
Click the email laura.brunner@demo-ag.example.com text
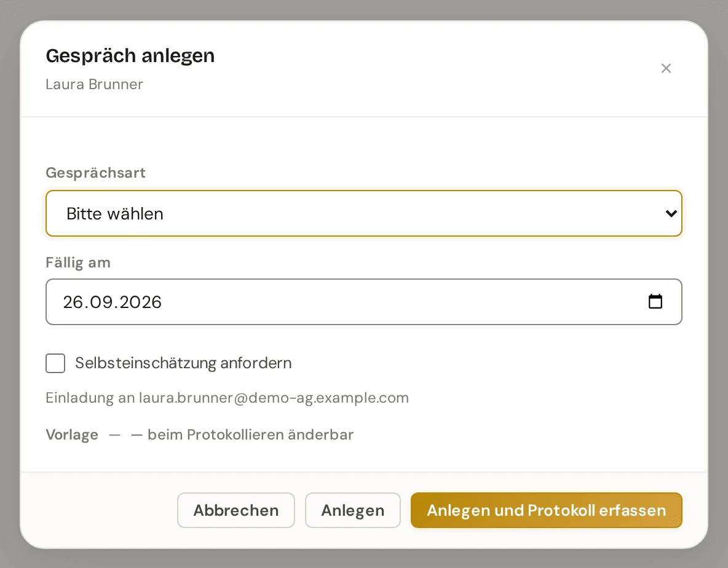coord(274,398)
